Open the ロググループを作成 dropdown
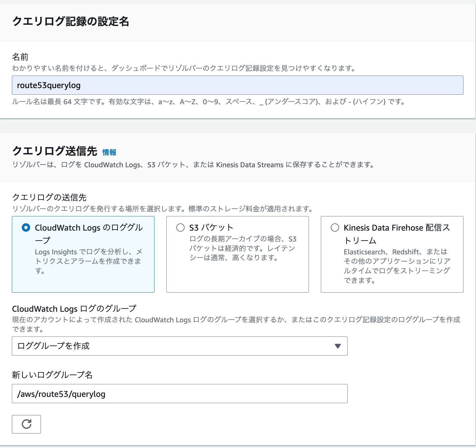The width and height of the screenshot is (476, 448). coord(180,346)
